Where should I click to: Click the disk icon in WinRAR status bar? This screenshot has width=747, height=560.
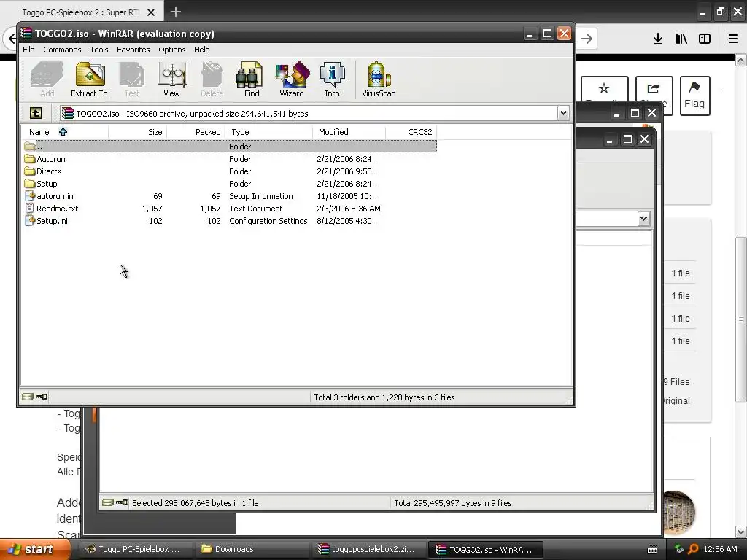click(x=28, y=397)
